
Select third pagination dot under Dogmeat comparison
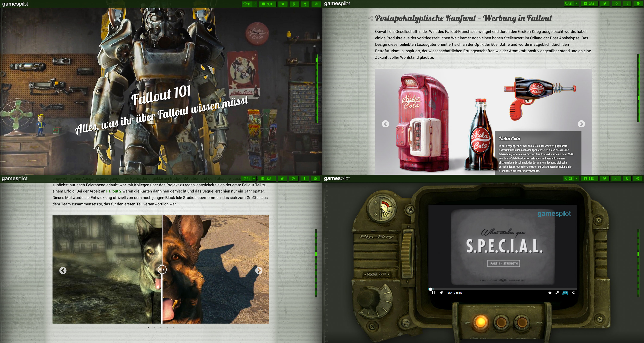coord(161,327)
